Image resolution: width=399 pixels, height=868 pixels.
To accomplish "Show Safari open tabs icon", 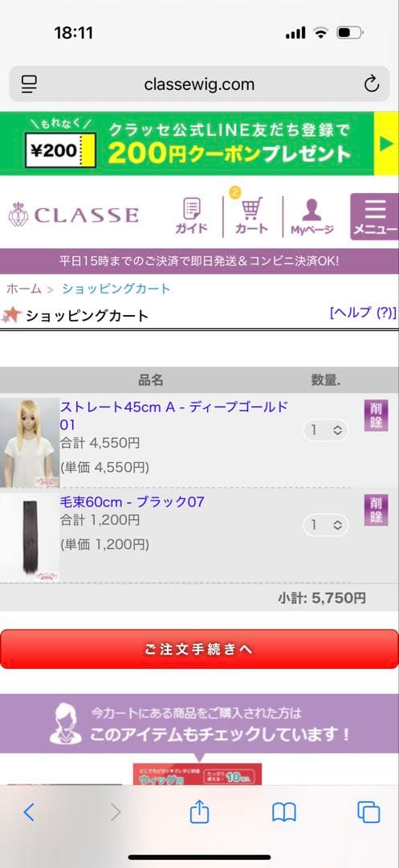I will click(368, 812).
